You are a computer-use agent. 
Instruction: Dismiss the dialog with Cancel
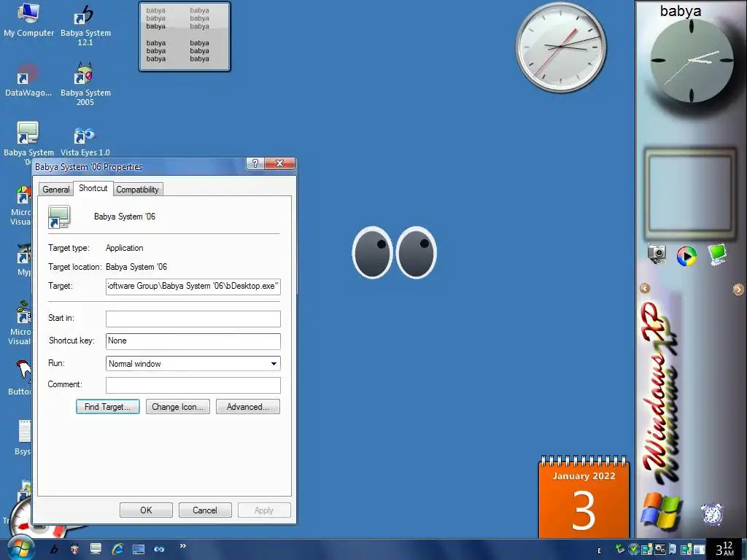tap(205, 510)
